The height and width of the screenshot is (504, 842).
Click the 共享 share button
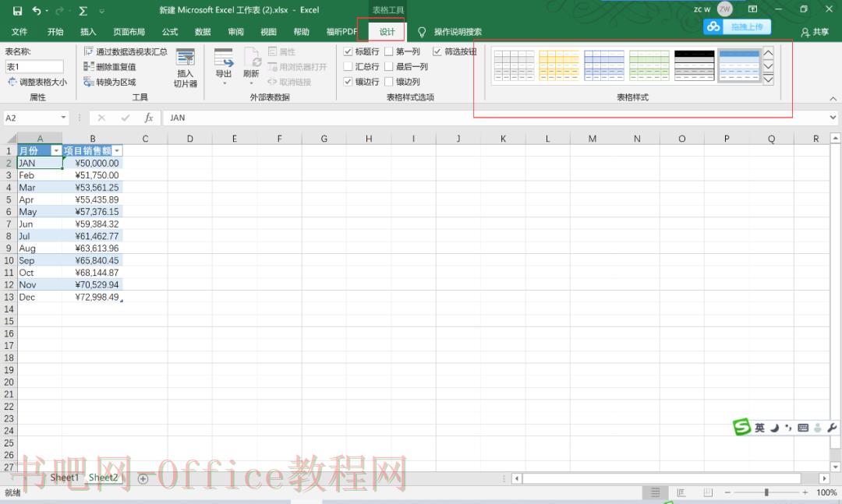[815, 32]
